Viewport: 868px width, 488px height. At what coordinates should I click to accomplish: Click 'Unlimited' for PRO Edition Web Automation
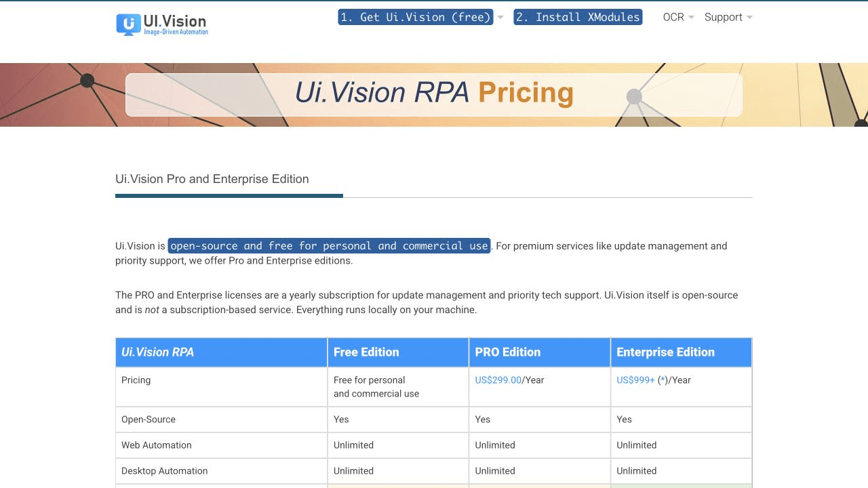click(495, 445)
